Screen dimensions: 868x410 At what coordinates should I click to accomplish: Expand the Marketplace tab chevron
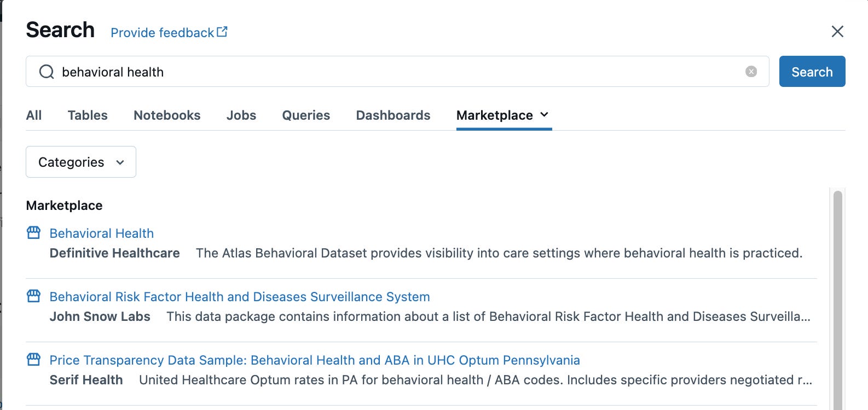pyautogui.click(x=544, y=114)
